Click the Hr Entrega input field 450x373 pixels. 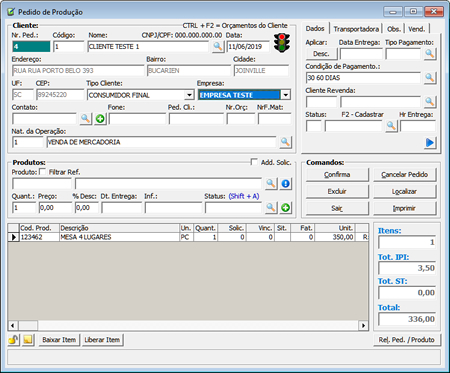[x=418, y=126]
